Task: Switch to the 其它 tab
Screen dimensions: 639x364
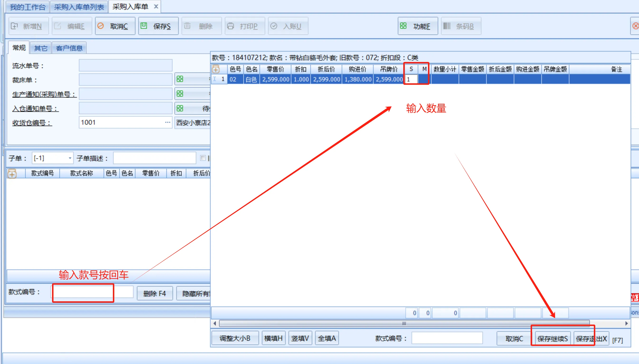Action: pos(41,48)
